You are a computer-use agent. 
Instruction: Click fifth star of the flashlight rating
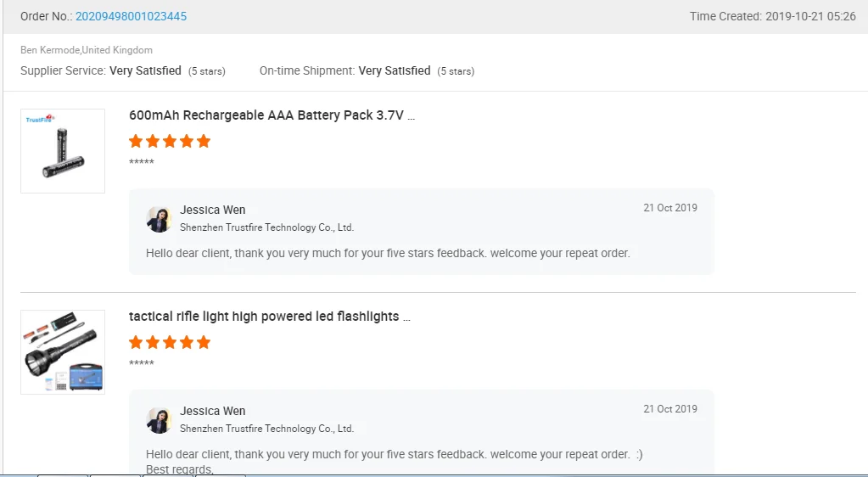[x=204, y=343]
